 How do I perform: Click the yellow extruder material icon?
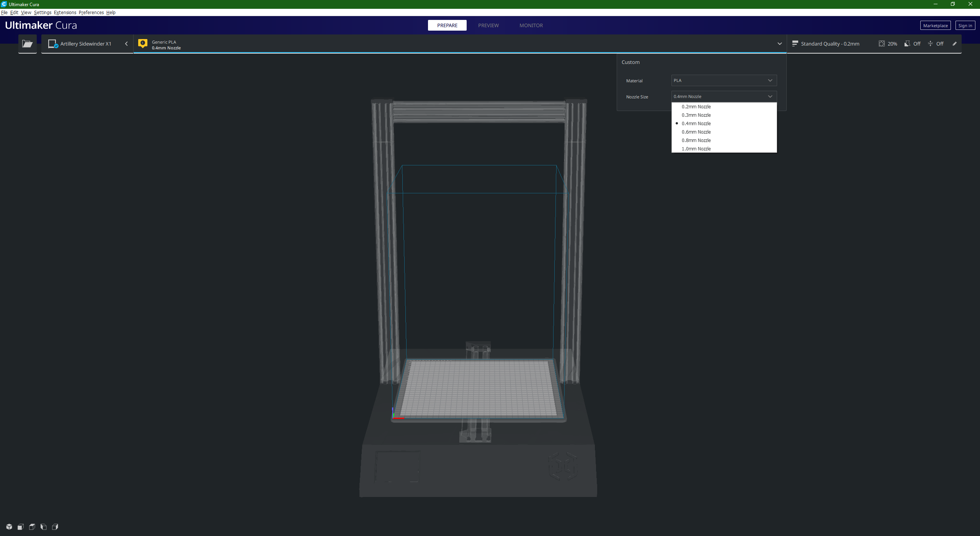point(143,43)
